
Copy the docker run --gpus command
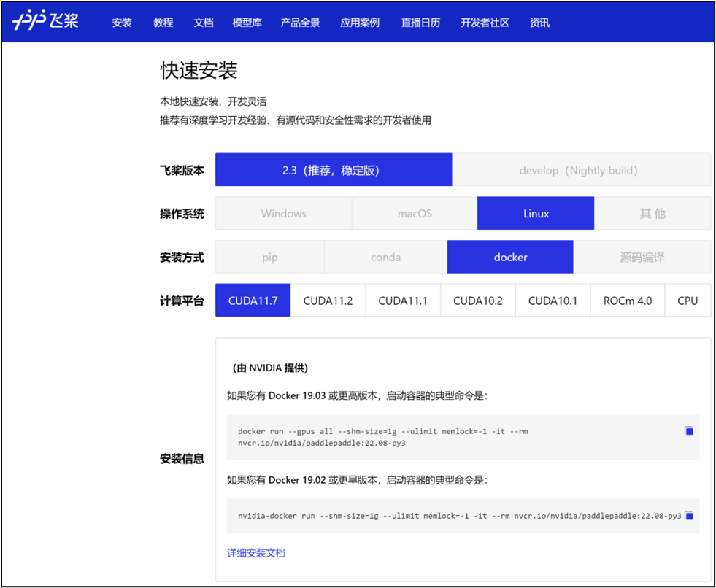coord(689,431)
